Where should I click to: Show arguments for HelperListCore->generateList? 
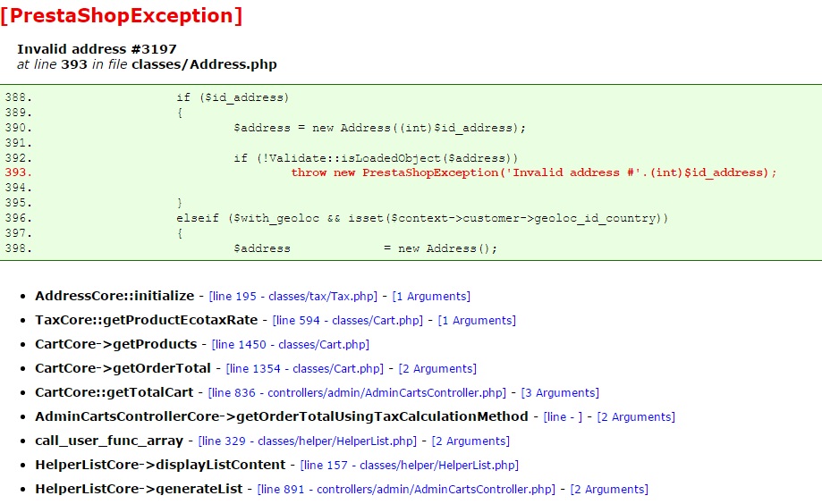pos(609,490)
